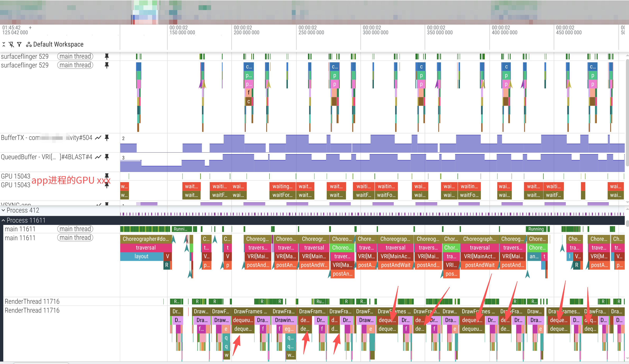This screenshot has width=629, height=364.
Task: Click the collapse all tracks icon
Action: click(x=4, y=44)
